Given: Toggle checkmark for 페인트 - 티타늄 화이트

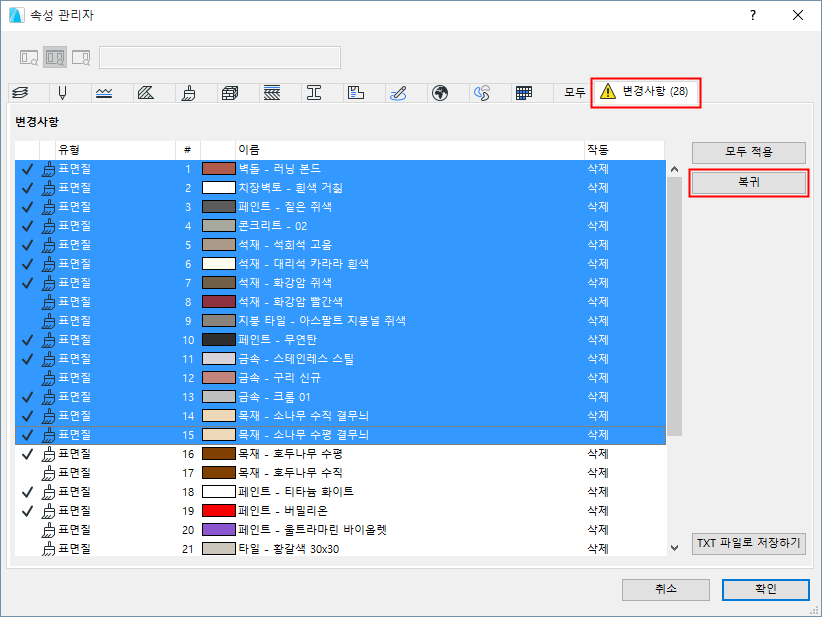Looking at the screenshot, I should pos(27,492).
